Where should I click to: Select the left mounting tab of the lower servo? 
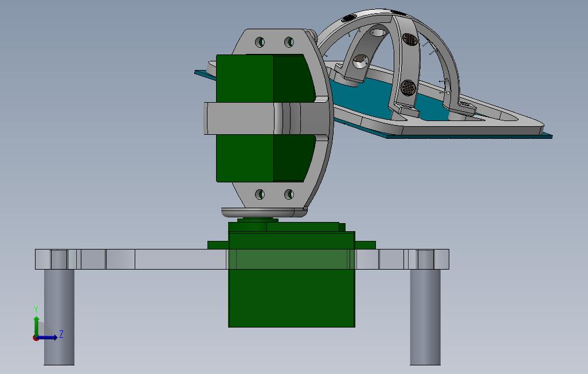218,245
